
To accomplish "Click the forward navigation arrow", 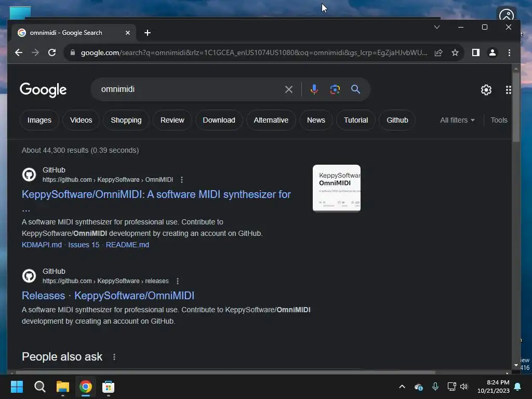I will tap(35, 52).
